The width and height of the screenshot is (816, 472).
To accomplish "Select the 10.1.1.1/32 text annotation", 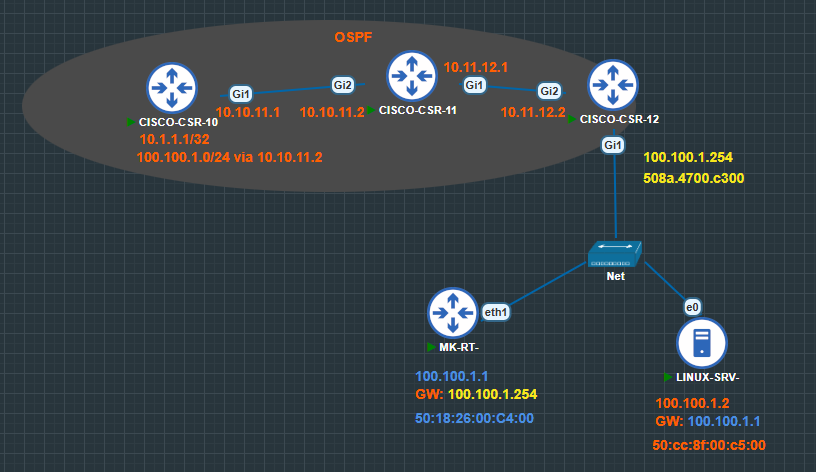I will point(174,139).
